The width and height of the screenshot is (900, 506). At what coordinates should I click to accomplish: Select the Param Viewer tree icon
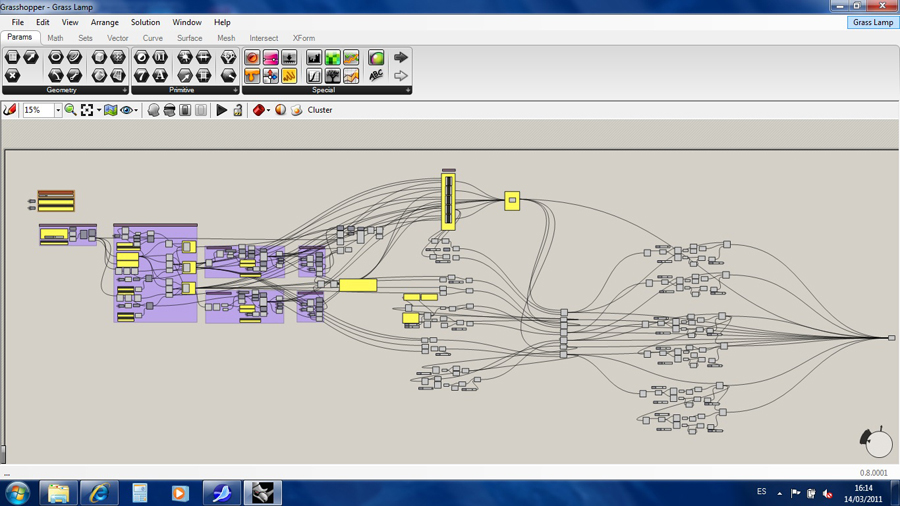(x=332, y=75)
